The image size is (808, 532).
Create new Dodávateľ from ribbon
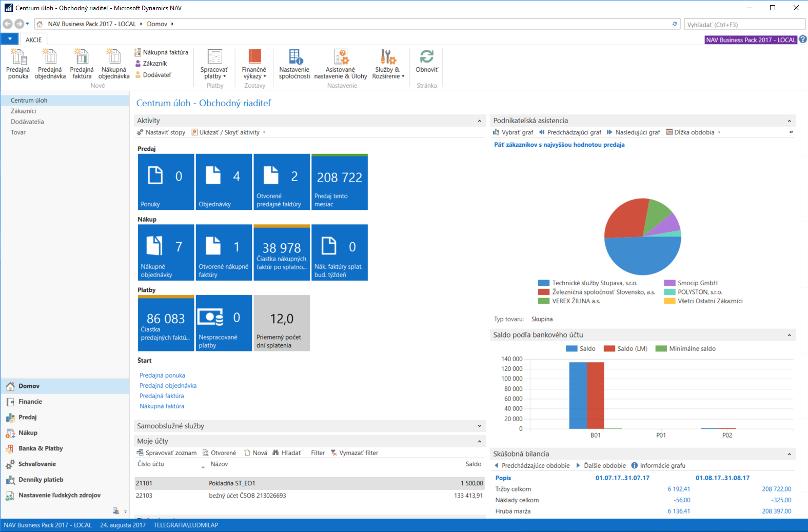[153, 75]
